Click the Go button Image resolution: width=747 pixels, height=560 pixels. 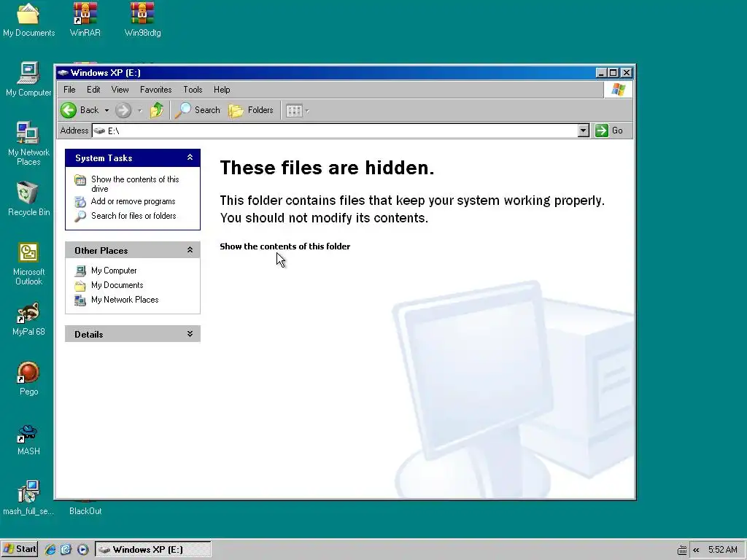point(609,131)
